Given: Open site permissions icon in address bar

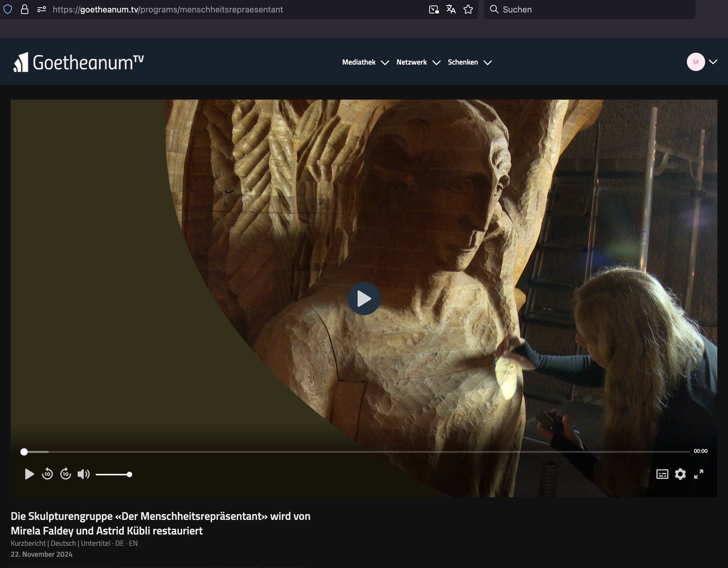Looking at the screenshot, I should point(42,9).
